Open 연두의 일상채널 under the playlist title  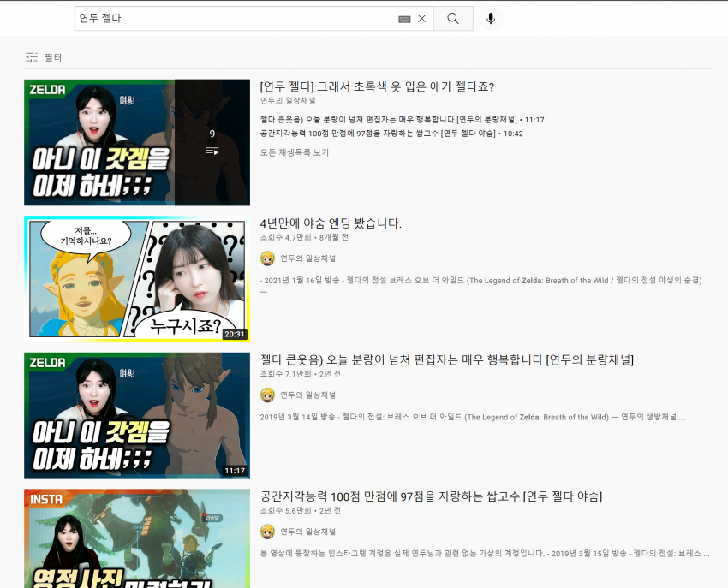click(288, 101)
